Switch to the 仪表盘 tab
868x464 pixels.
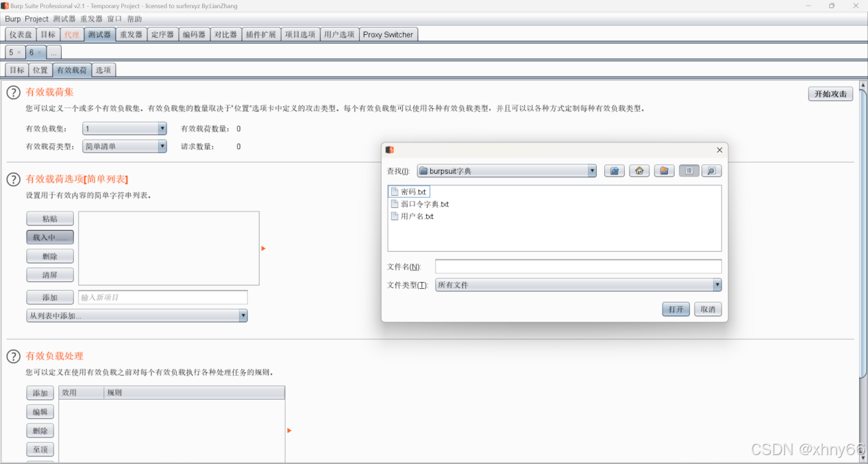tap(21, 35)
